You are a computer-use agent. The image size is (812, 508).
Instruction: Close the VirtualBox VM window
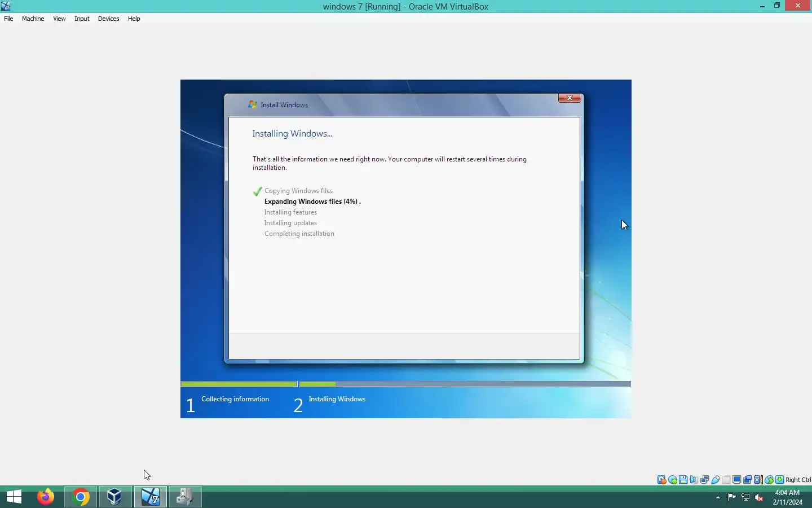798,6
